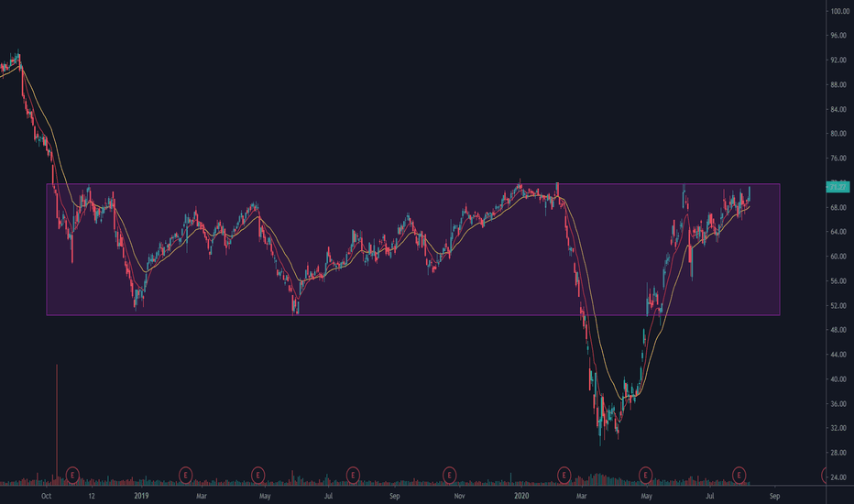This screenshot has height=504, width=854.
Task: Click the 36.00 price axis label
Action: pos(838,404)
